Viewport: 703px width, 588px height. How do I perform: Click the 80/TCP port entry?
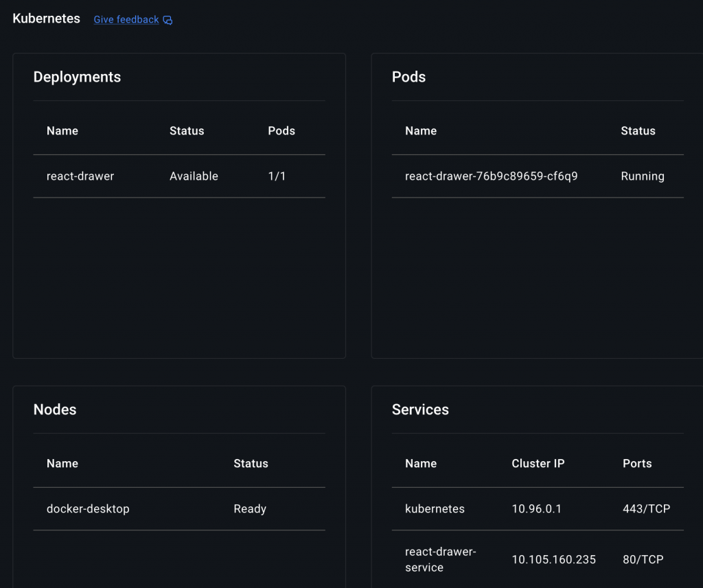tap(643, 560)
